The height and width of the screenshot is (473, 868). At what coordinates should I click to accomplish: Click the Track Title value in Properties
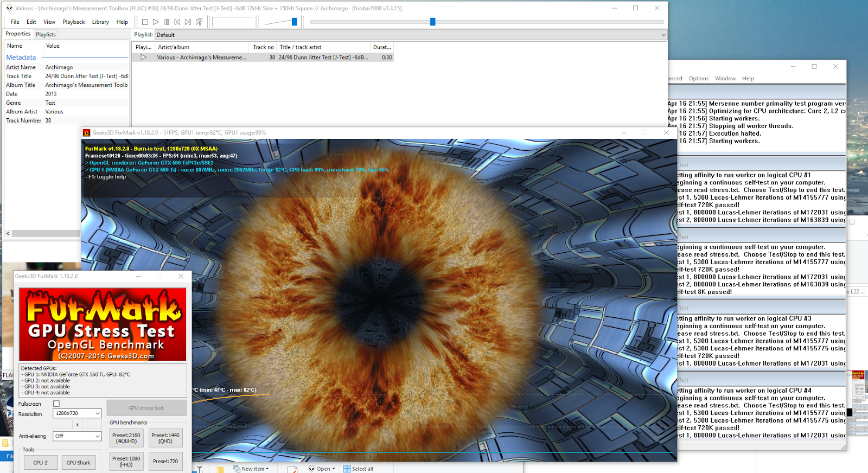point(87,76)
